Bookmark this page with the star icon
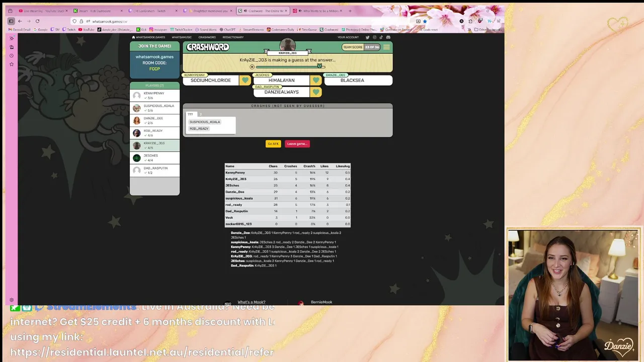This screenshot has width=644, height=362. 425,21
